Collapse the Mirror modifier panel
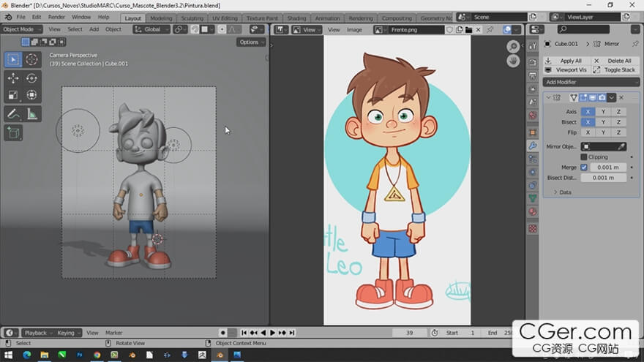Viewport: 644px width, 362px height. [548, 98]
